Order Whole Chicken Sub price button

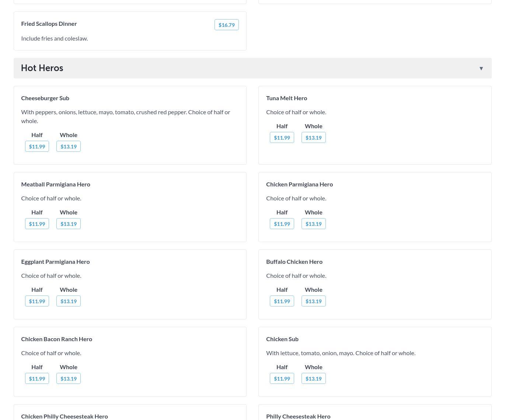coord(313,379)
